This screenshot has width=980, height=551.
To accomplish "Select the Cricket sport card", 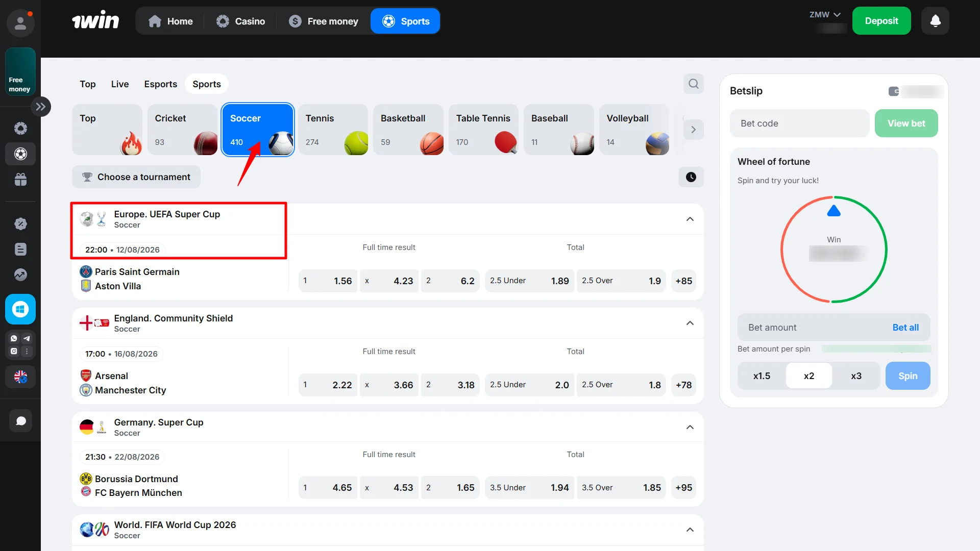I will coord(182,130).
